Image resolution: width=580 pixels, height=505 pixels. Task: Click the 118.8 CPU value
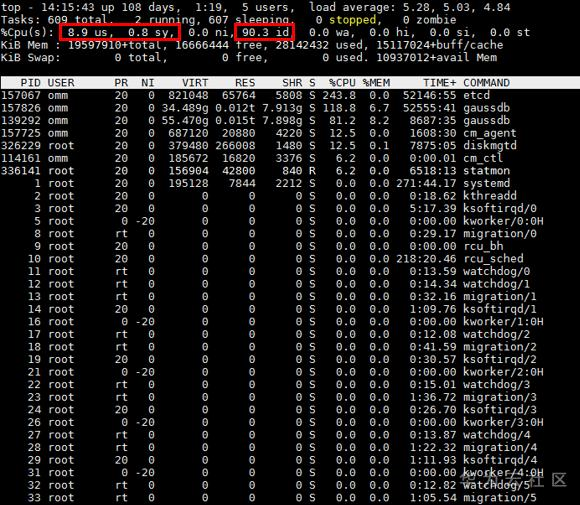point(339,108)
